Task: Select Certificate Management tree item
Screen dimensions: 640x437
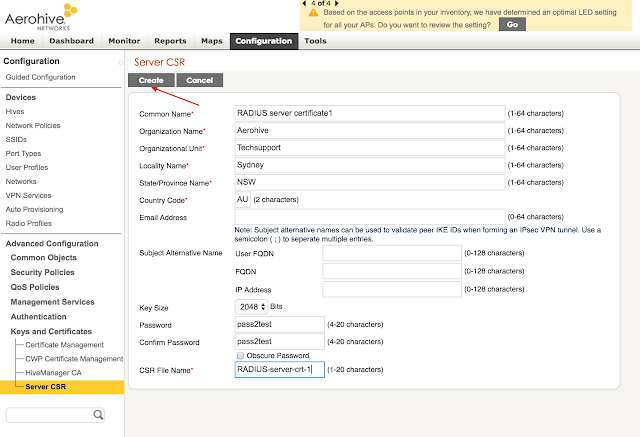Action: point(64,345)
